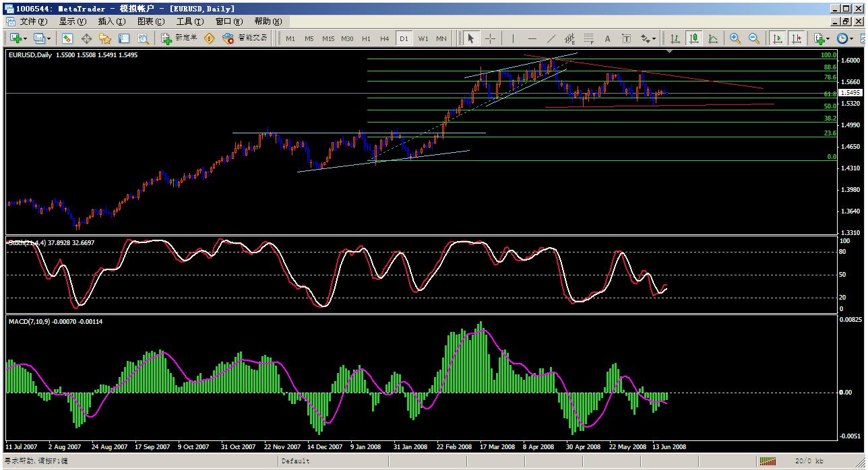Toggle the chart auto scroll button
This screenshot has width=868, height=470.
pos(777,38)
